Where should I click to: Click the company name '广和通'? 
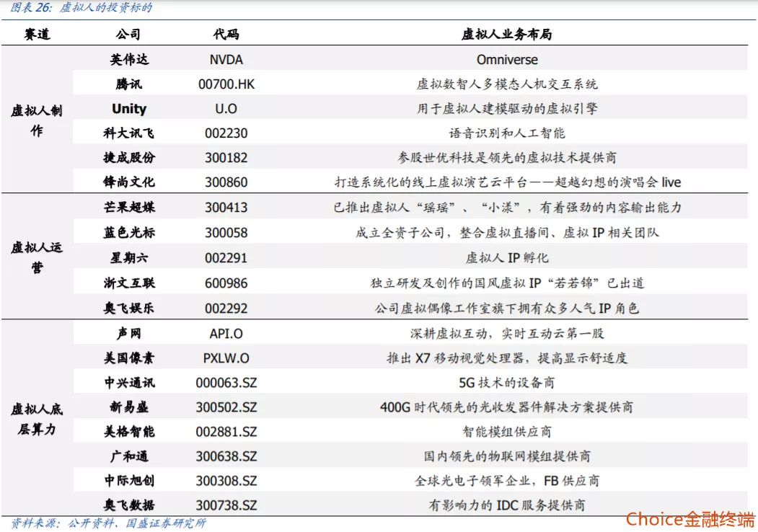pos(129,456)
